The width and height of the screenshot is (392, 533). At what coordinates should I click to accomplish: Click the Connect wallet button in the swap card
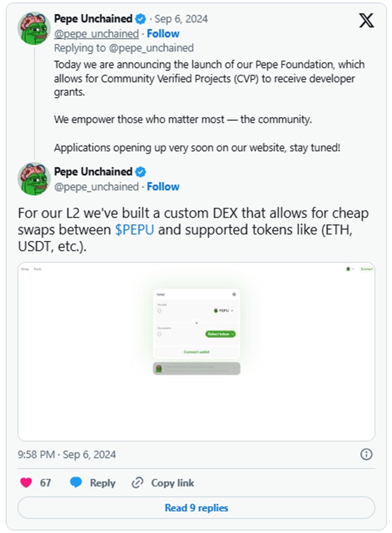[x=197, y=352]
